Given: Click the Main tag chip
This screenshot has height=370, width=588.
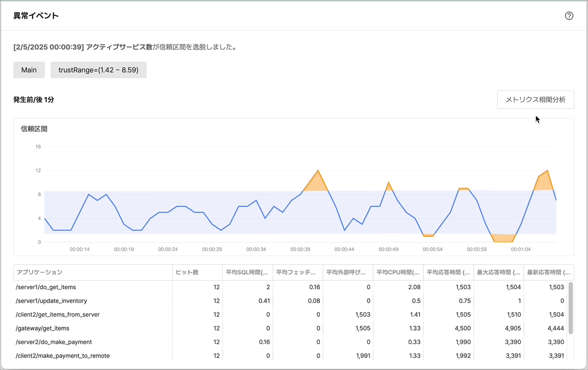Looking at the screenshot, I should pos(29,70).
